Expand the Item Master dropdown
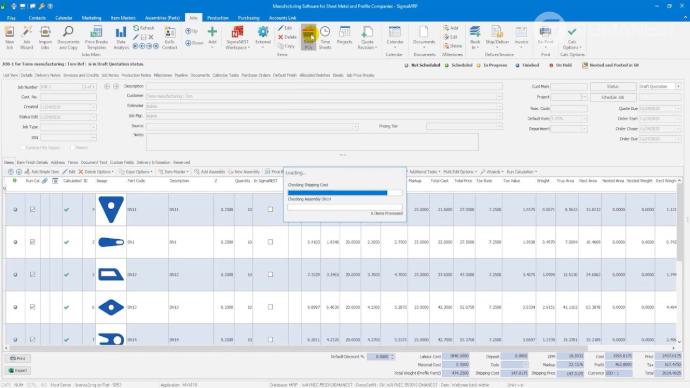 pos(173,172)
